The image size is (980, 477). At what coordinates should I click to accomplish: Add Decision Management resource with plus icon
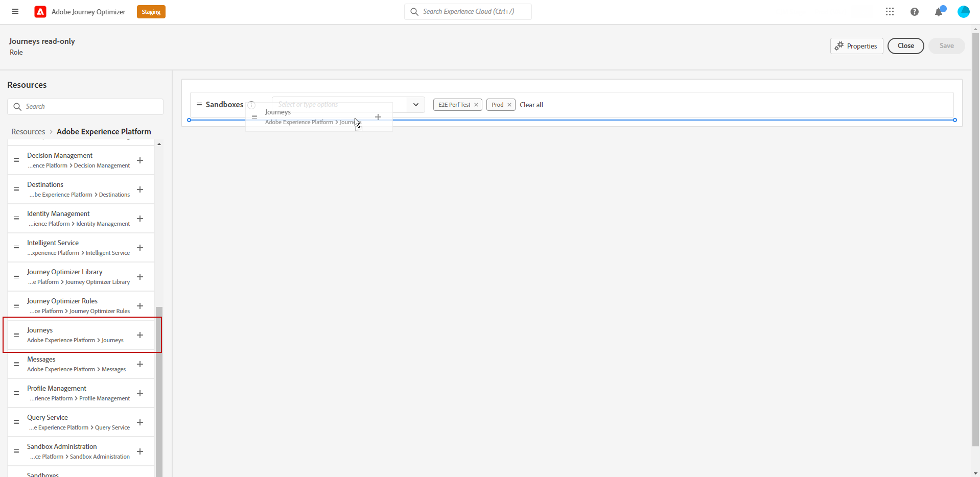point(140,160)
